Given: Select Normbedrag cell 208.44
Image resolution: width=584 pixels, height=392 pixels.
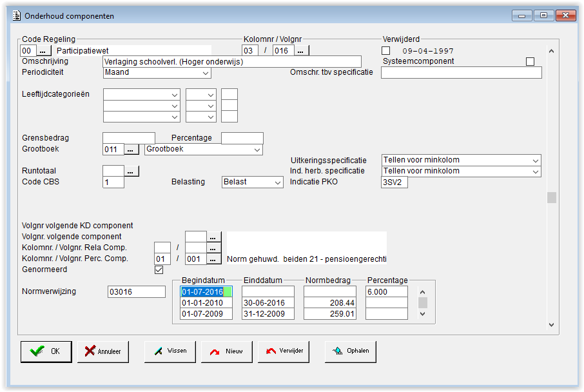Looking at the screenshot, I should (x=329, y=303).
